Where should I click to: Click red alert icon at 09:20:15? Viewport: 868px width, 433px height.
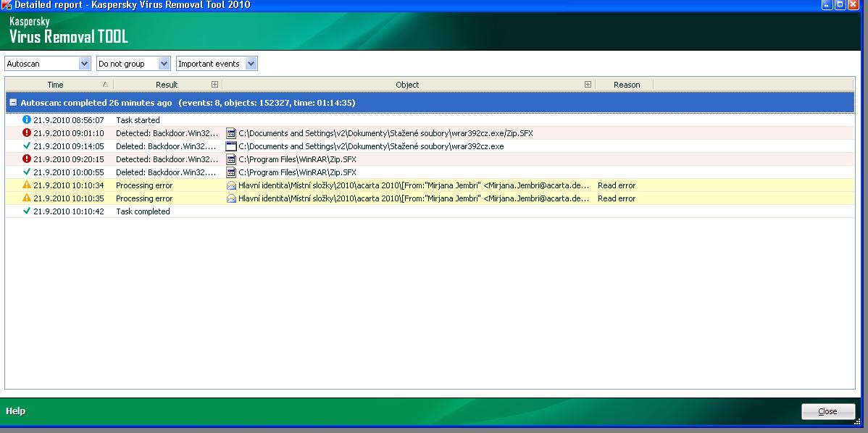click(27, 159)
